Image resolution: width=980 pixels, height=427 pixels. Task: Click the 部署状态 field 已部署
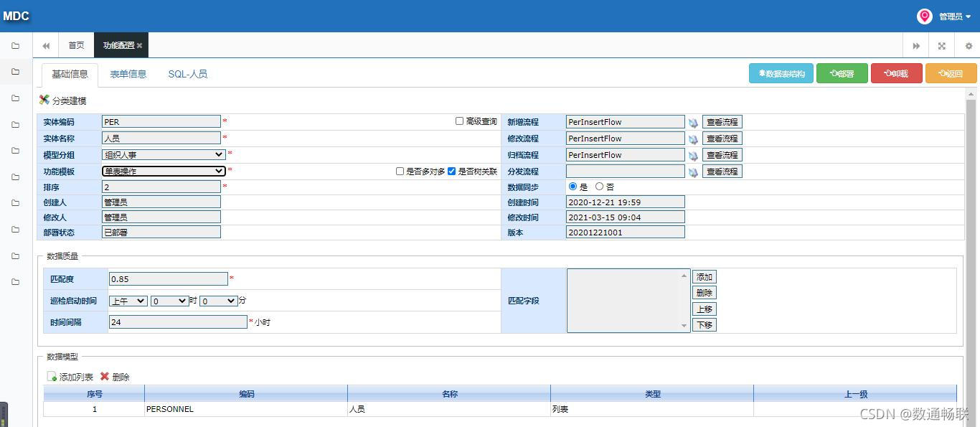[161, 233]
